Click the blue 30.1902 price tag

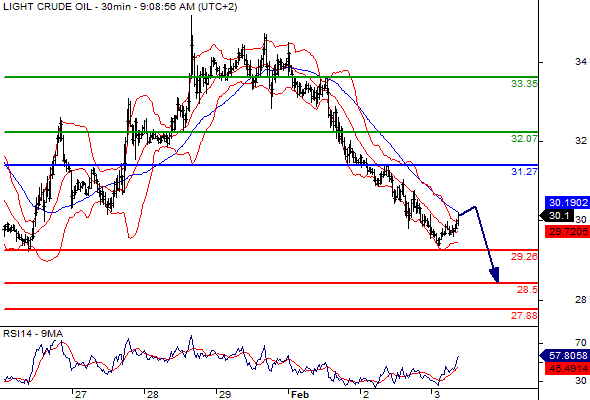click(x=567, y=203)
